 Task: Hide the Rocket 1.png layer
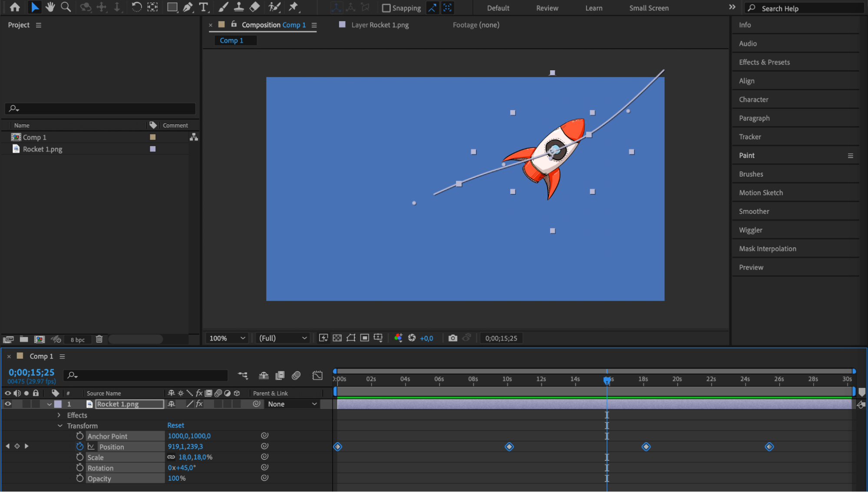coord(8,404)
